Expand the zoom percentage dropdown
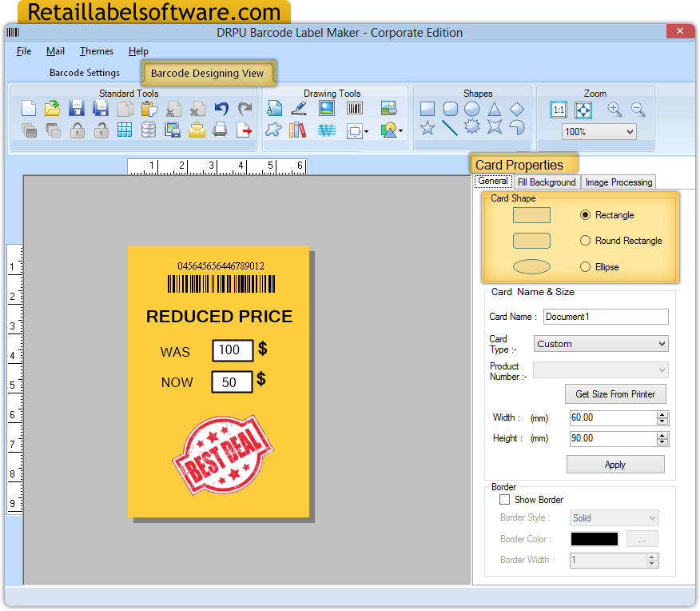700x611 pixels. 629,131
